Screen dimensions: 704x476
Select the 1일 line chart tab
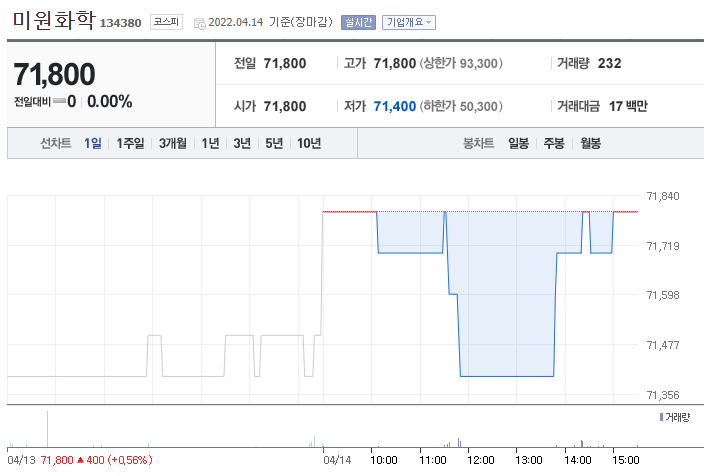click(93, 143)
